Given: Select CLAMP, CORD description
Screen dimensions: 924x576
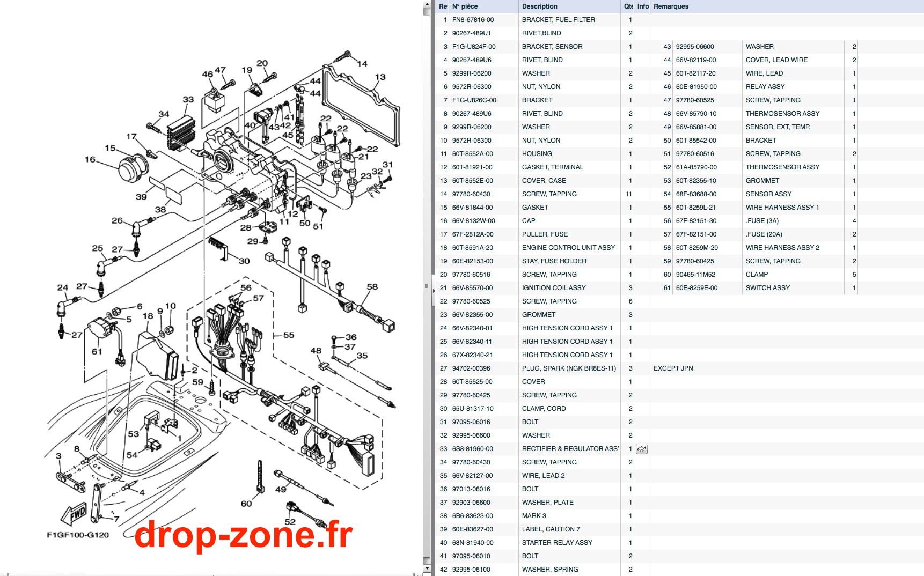Looking at the screenshot, I should click(544, 409).
